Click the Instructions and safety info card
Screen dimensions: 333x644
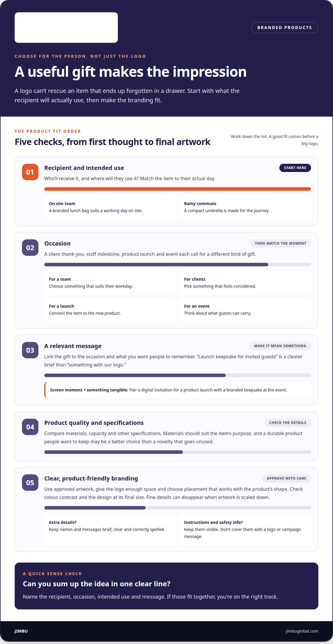245,529
